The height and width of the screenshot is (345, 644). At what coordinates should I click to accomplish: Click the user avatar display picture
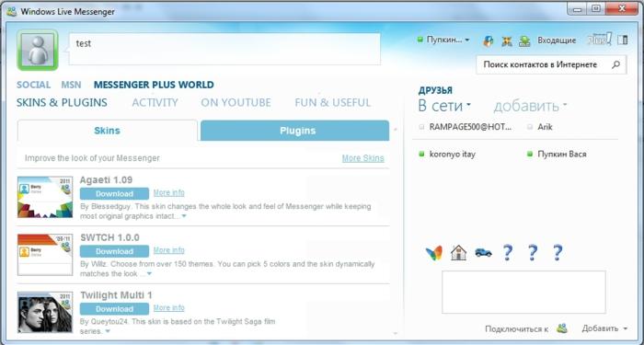pos(38,50)
